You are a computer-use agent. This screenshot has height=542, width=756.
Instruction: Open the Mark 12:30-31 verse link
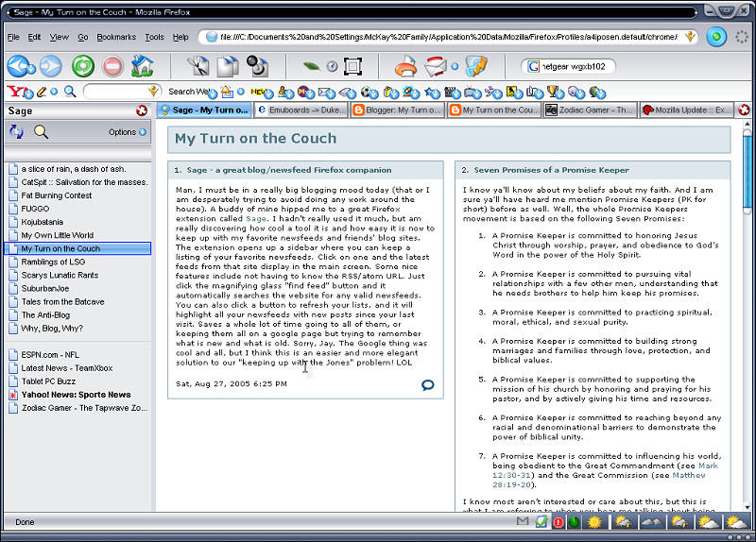point(605,470)
